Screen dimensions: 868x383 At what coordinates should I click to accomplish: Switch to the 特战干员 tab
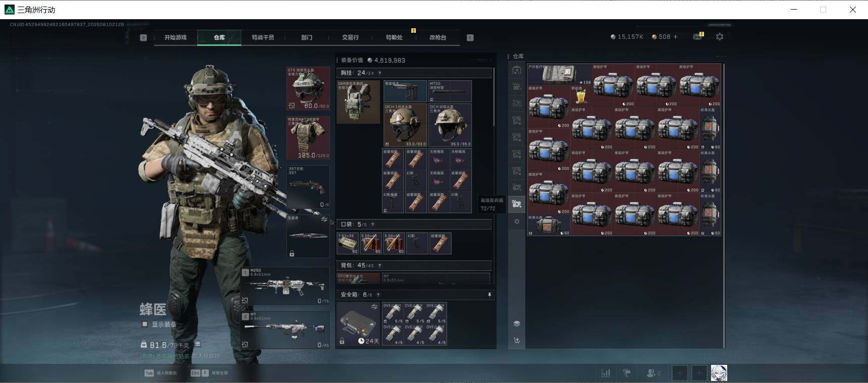pyautogui.click(x=263, y=37)
